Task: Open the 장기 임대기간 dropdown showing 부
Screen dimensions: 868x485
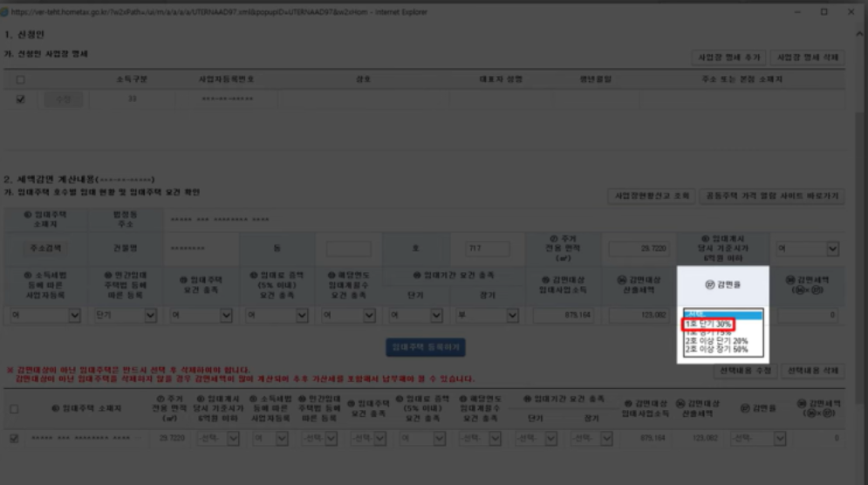Action: click(487, 315)
